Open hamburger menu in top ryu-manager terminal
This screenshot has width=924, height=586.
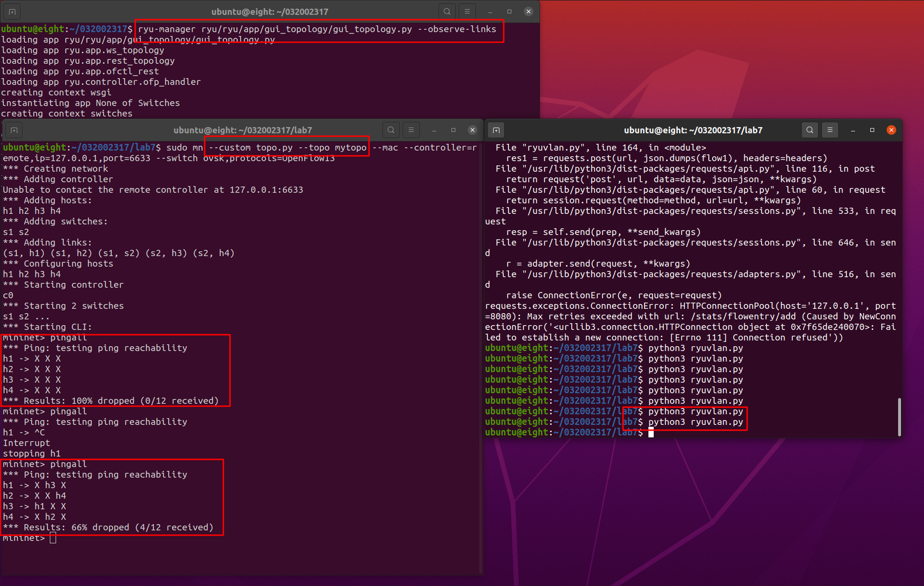point(467,12)
